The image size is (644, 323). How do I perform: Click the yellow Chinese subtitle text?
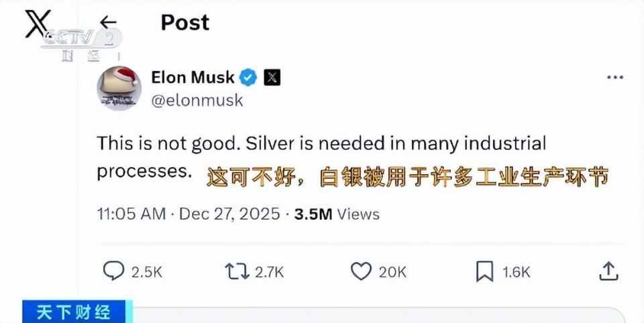click(x=408, y=177)
